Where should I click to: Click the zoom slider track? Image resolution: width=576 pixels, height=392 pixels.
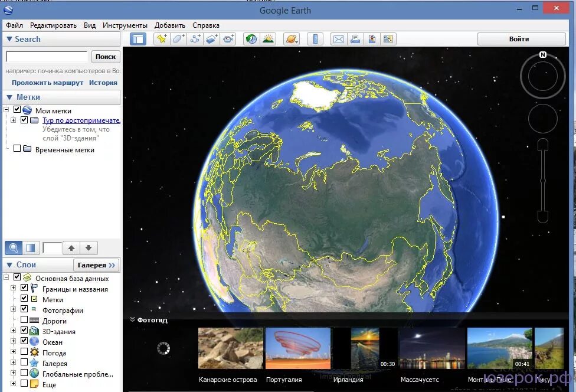pyautogui.click(x=543, y=180)
